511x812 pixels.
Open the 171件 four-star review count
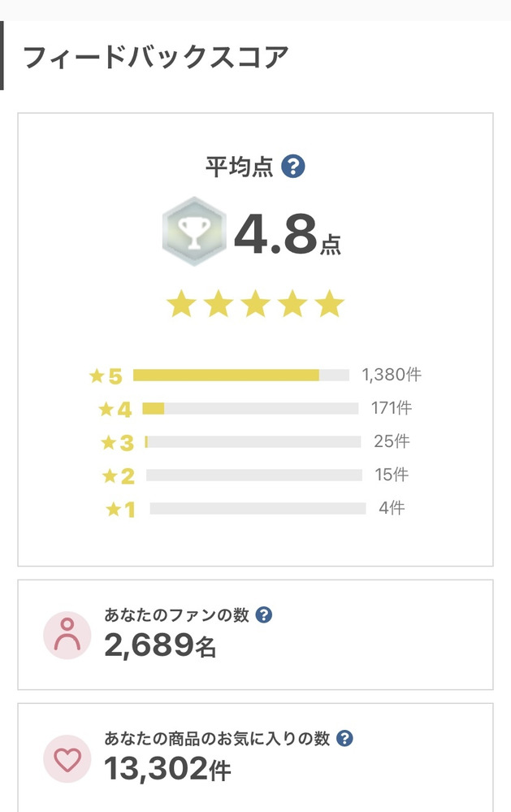[x=392, y=408]
